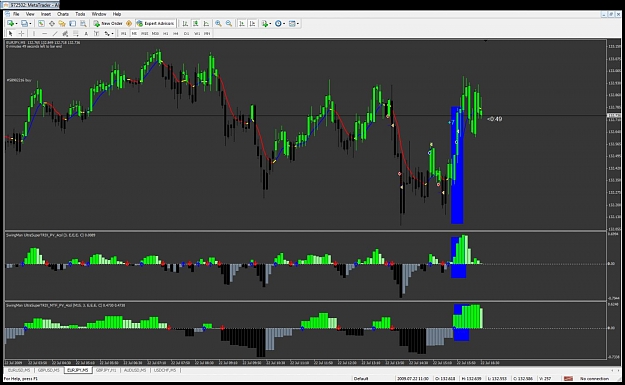Viewport: 625px width, 385px height.
Task: Open the Tools menu
Action: click(80, 14)
